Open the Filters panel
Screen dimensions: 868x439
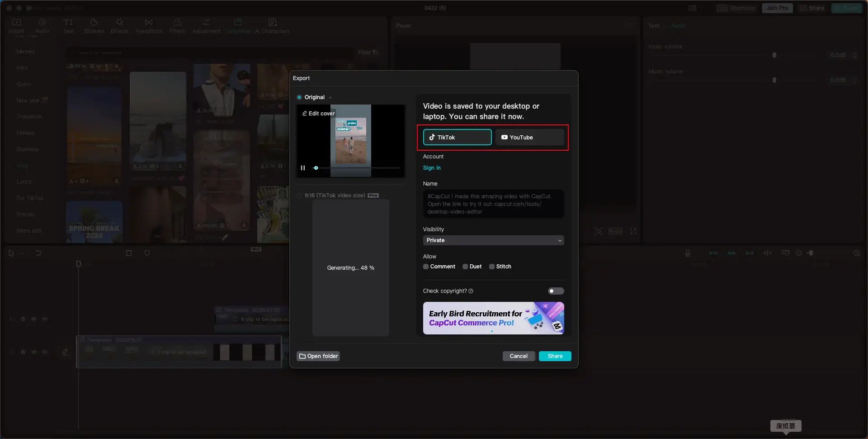tap(177, 25)
